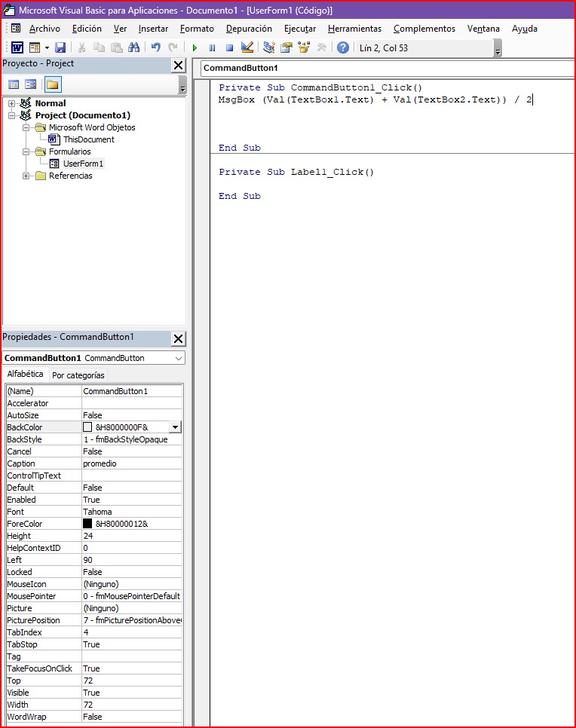576x728 pixels.
Task: Open the Project Explorer icon in the toolbar
Action: click(269, 47)
